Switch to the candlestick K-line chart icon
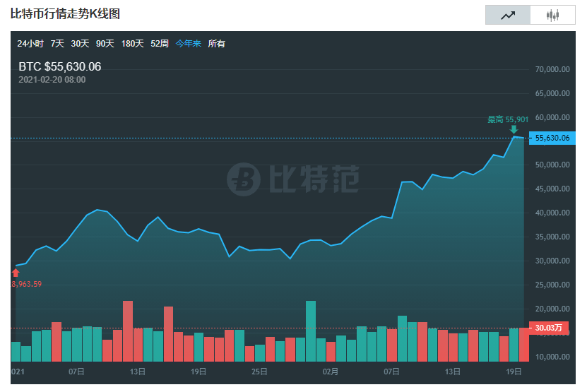The width and height of the screenshot is (587, 392). [552, 15]
